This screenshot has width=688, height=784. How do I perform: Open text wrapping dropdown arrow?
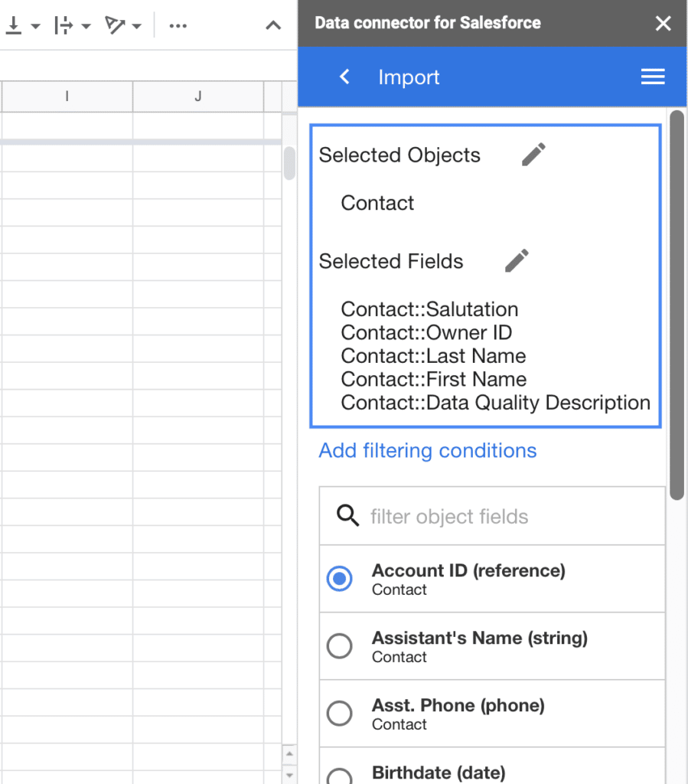[x=86, y=26]
